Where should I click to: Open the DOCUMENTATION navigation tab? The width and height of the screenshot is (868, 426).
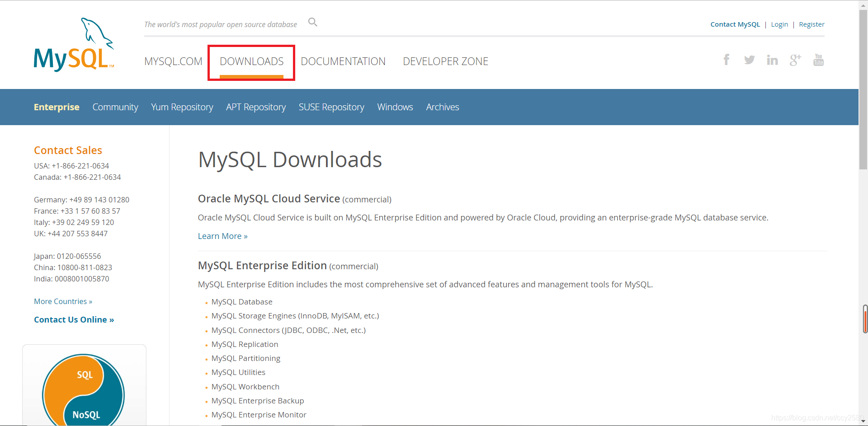tap(343, 61)
